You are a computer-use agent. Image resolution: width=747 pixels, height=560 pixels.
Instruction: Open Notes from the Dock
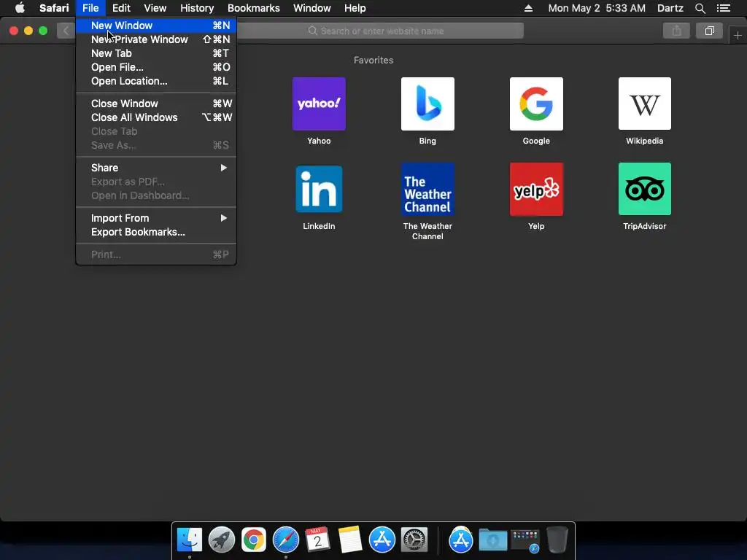pyautogui.click(x=349, y=540)
